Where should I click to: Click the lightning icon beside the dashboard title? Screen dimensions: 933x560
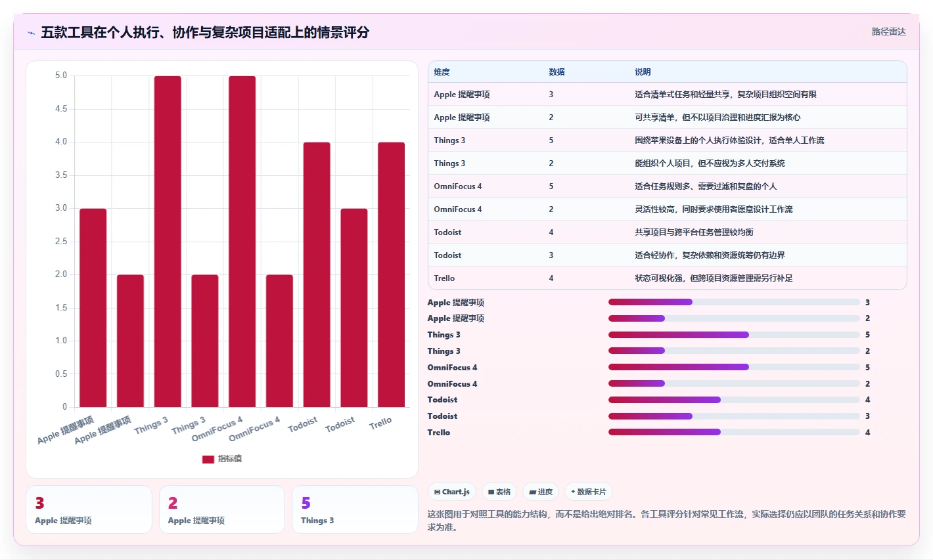31,33
